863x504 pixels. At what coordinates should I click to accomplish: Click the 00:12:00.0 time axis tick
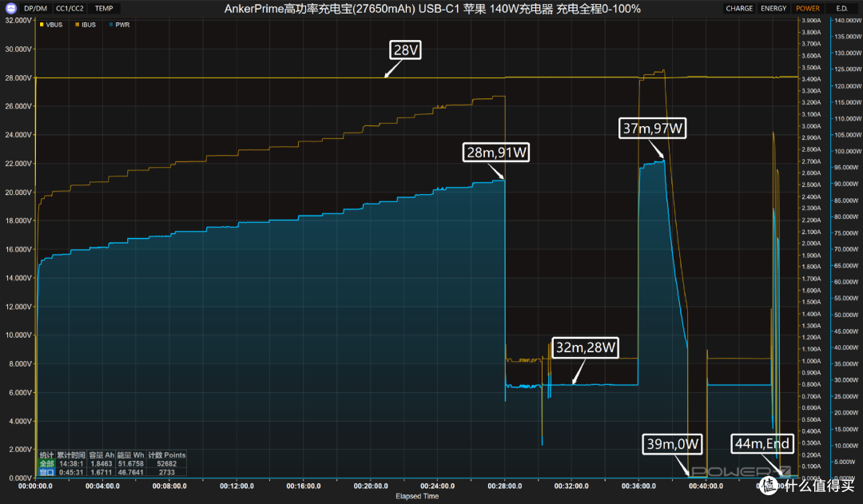(237, 486)
